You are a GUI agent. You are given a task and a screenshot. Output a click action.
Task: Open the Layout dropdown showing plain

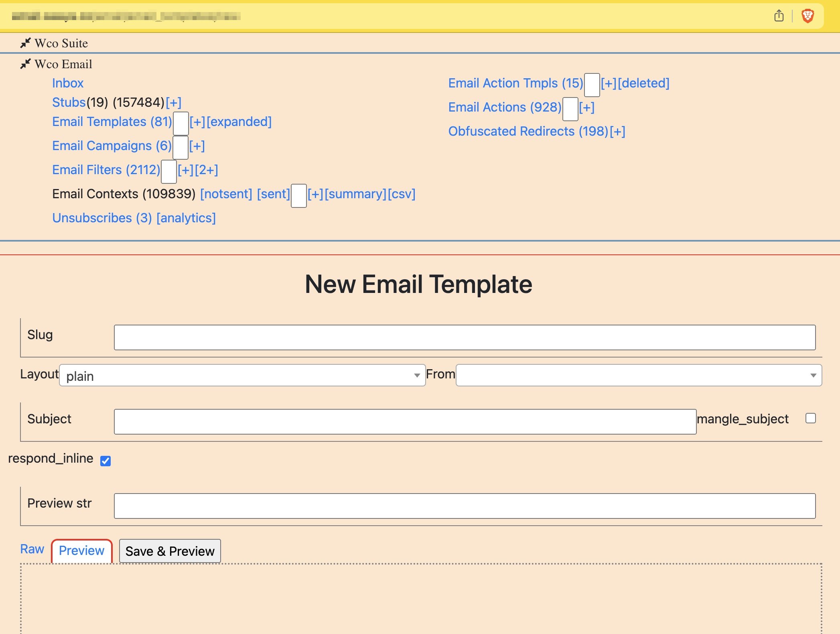242,376
